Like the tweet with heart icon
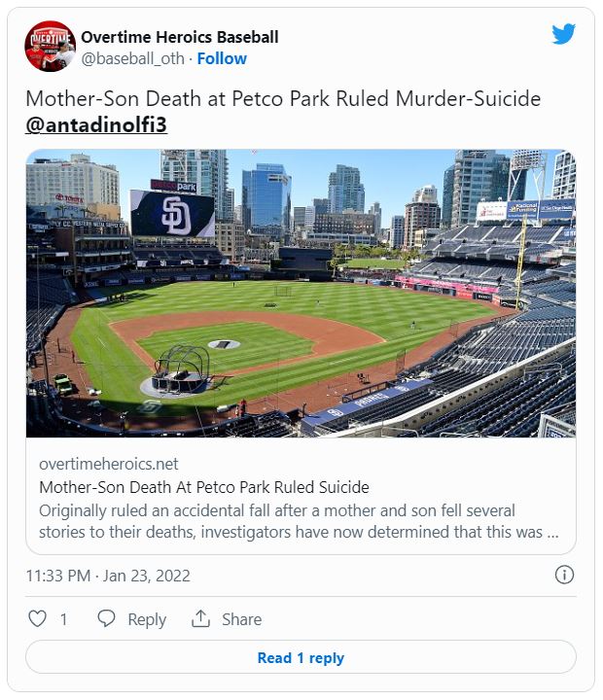 (x=38, y=618)
